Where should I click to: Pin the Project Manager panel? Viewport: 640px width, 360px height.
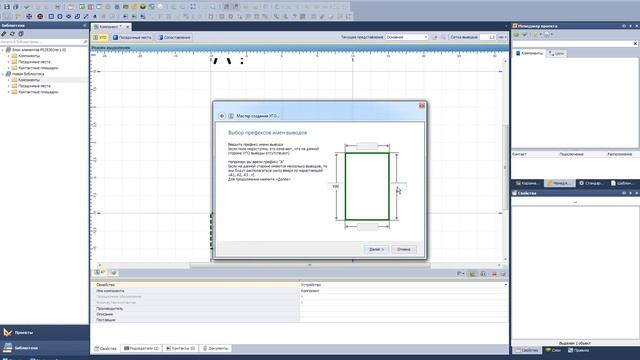pyautogui.click(x=630, y=26)
